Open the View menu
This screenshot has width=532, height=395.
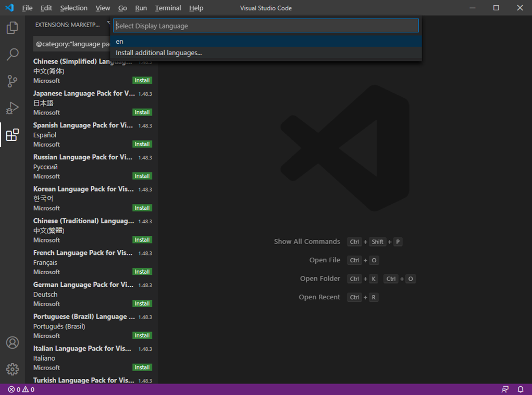103,8
